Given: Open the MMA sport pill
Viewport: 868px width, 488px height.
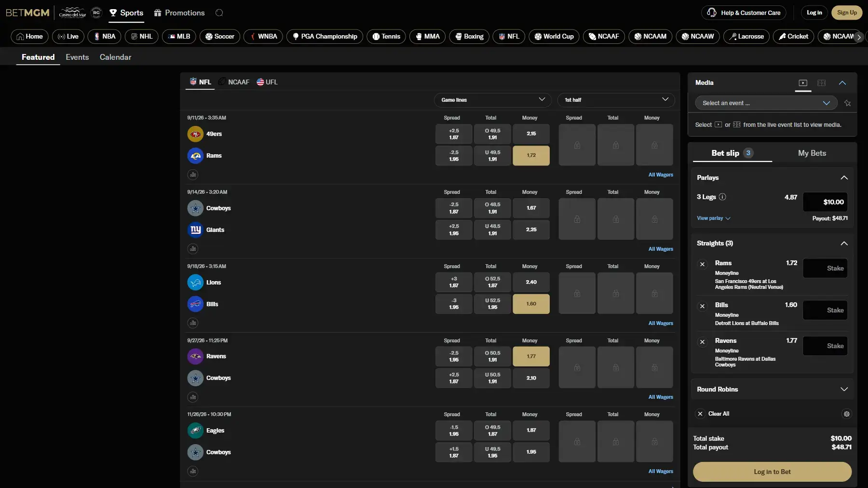Looking at the screenshot, I should pos(428,37).
